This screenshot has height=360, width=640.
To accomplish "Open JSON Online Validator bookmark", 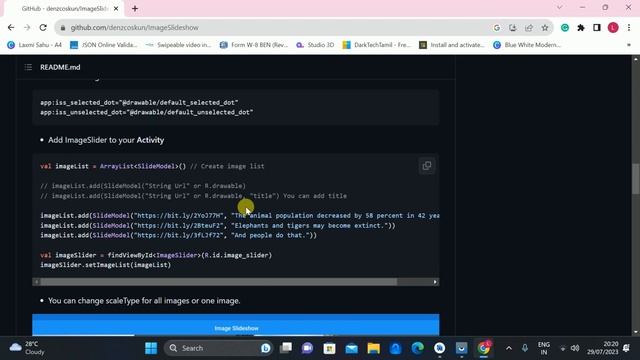I will click(104, 45).
